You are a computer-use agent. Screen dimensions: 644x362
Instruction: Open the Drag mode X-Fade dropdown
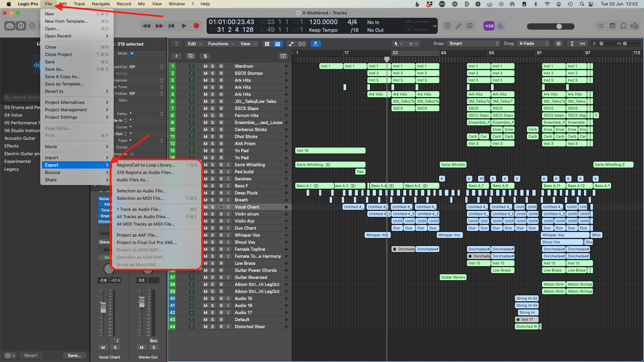click(x=533, y=43)
